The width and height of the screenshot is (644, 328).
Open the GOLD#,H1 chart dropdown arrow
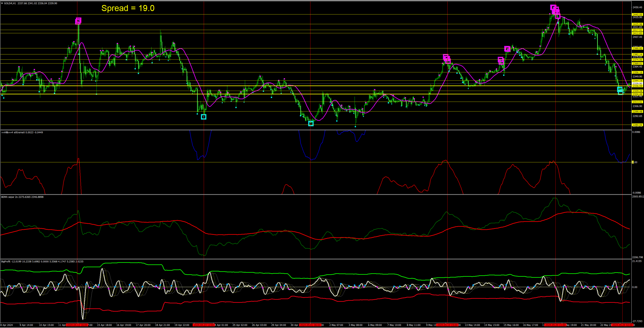(x=2, y=3)
